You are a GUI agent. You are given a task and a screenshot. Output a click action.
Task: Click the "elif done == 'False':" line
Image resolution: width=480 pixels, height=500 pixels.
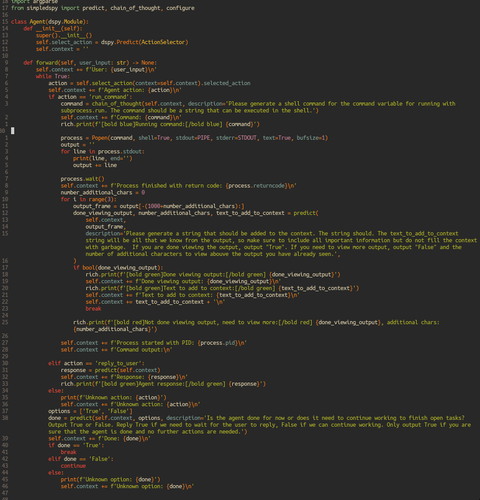coord(81,459)
